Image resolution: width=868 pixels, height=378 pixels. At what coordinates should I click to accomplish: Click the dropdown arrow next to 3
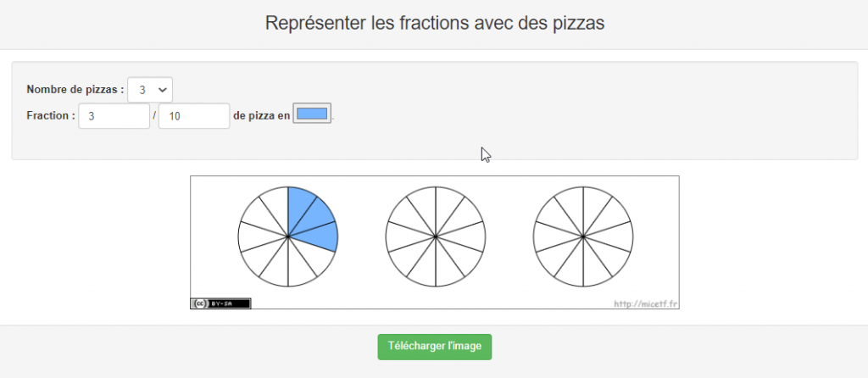(162, 89)
